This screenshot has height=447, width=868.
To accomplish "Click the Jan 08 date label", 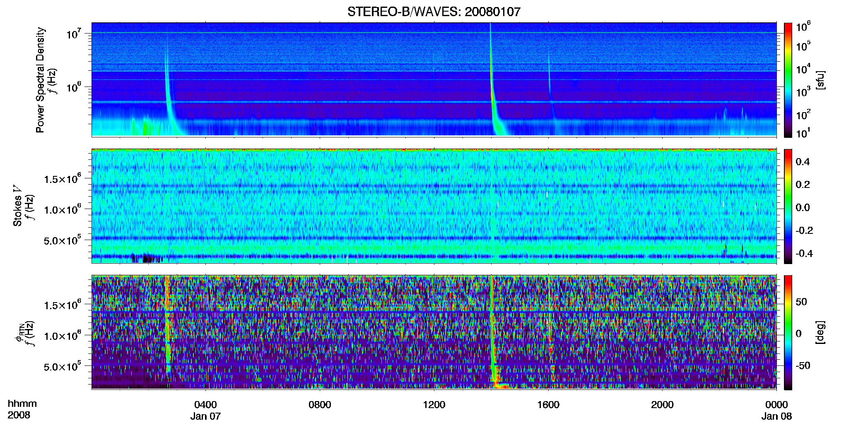I will coord(776,416).
